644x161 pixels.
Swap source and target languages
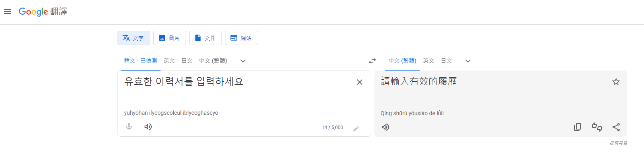[372, 61]
